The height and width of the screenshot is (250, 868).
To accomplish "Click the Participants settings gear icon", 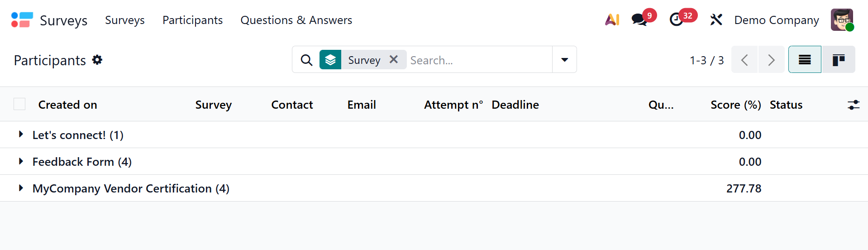I will tap(97, 60).
